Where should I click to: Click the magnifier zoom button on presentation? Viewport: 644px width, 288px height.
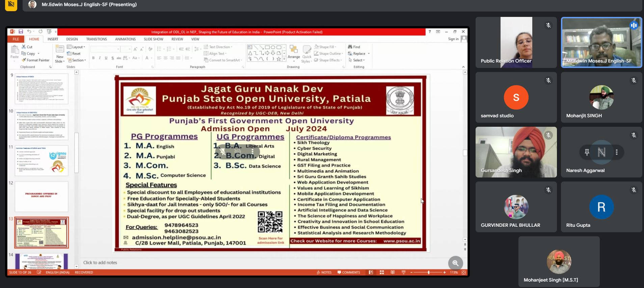click(455, 263)
